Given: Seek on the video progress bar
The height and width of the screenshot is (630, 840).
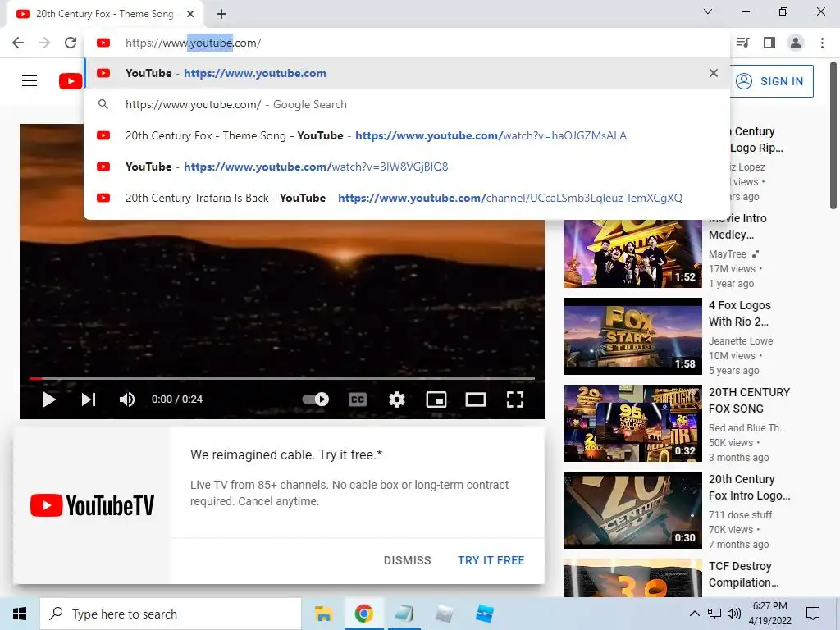Looking at the screenshot, I should (282, 378).
